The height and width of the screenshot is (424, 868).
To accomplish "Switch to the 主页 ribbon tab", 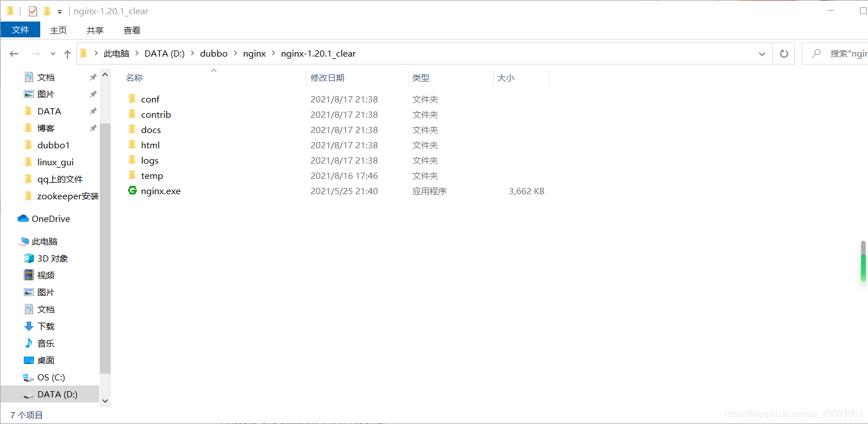I will [58, 30].
